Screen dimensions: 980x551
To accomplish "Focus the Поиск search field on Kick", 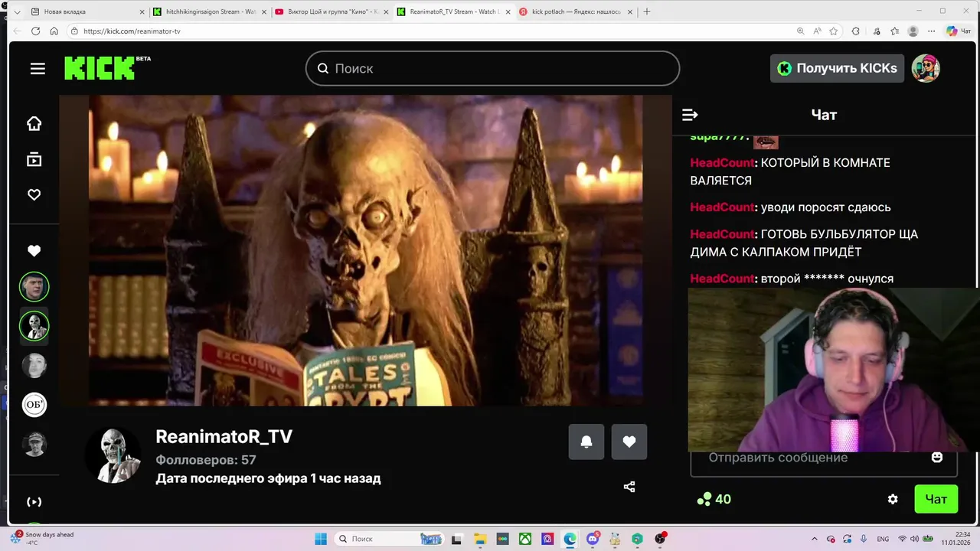I will [492, 68].
